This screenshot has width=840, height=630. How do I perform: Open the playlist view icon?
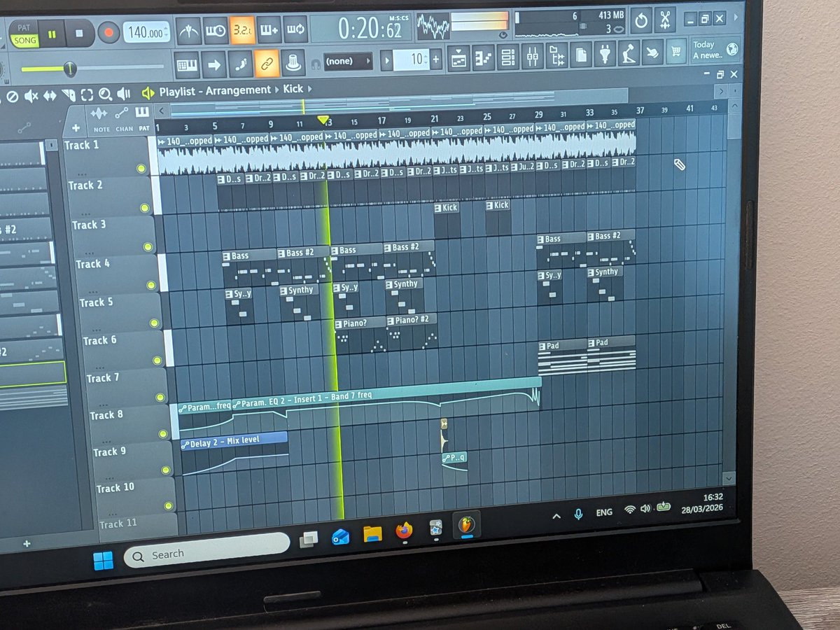pos(458,57)
